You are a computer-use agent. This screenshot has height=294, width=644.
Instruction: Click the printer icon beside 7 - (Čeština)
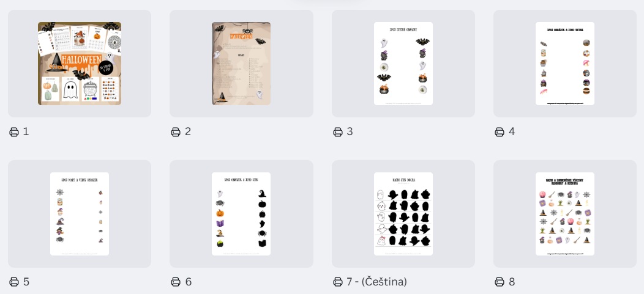[337, 282]
